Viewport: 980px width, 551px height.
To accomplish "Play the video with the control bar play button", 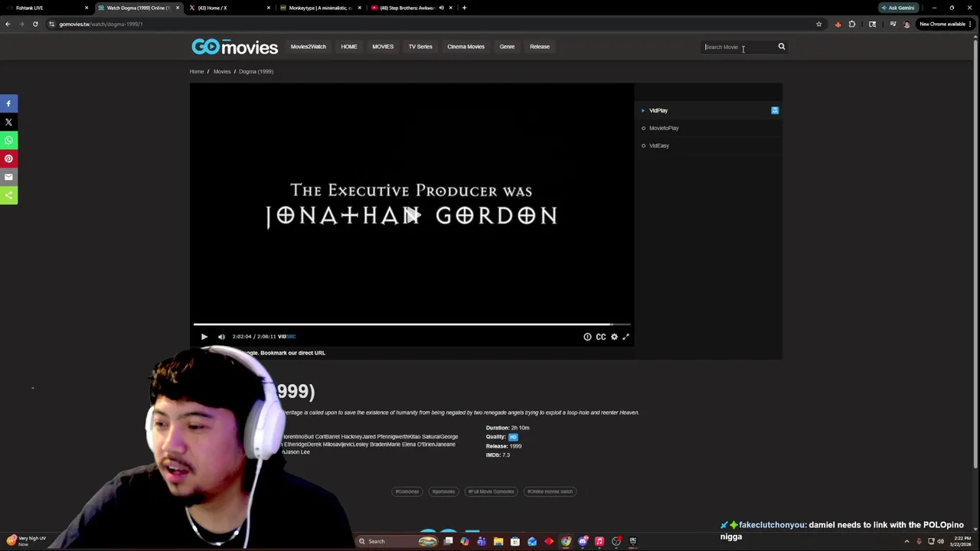I will [x=204, y=337].
